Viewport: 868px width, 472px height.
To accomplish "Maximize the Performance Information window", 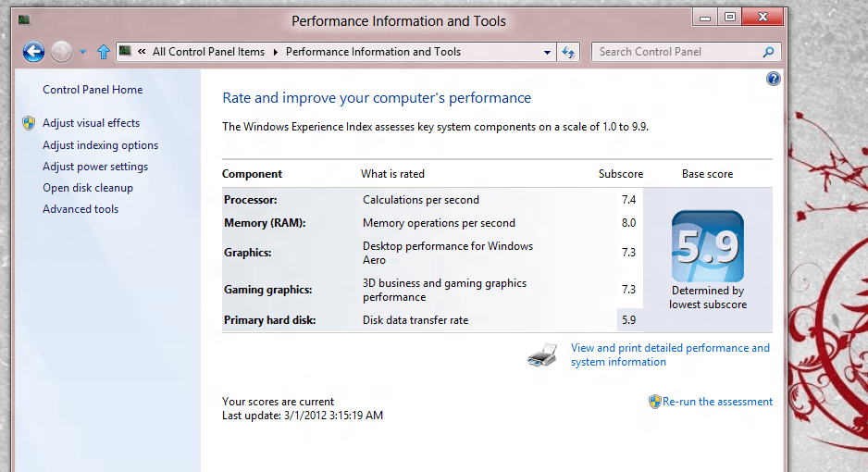I will 729,18.
